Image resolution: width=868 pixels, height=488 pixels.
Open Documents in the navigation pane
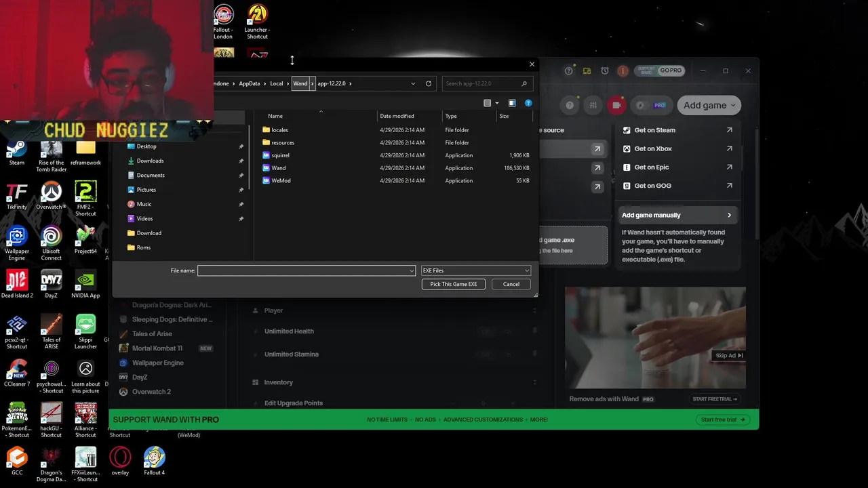pos(151,175)
